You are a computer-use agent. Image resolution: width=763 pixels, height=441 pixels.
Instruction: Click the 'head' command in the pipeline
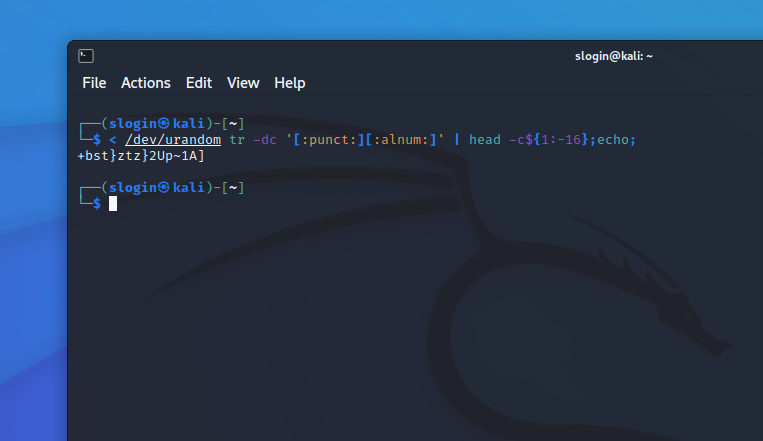pos(485,140)
